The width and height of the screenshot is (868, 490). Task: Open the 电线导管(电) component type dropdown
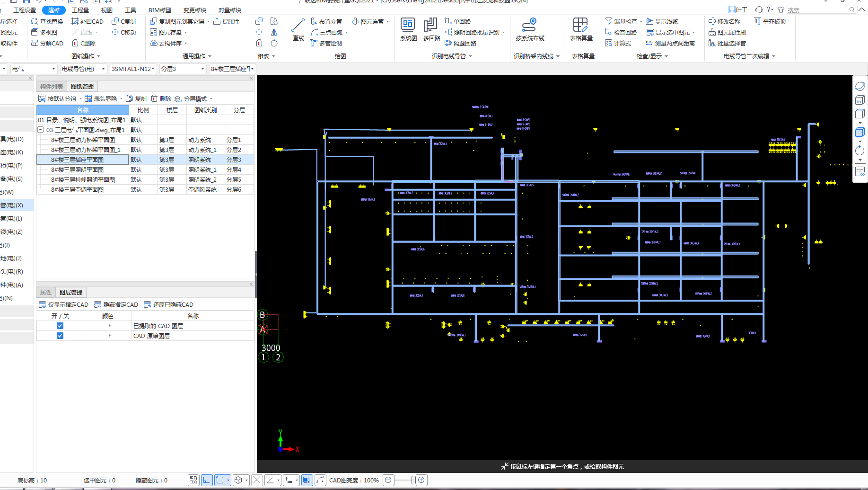pos(83,69)
